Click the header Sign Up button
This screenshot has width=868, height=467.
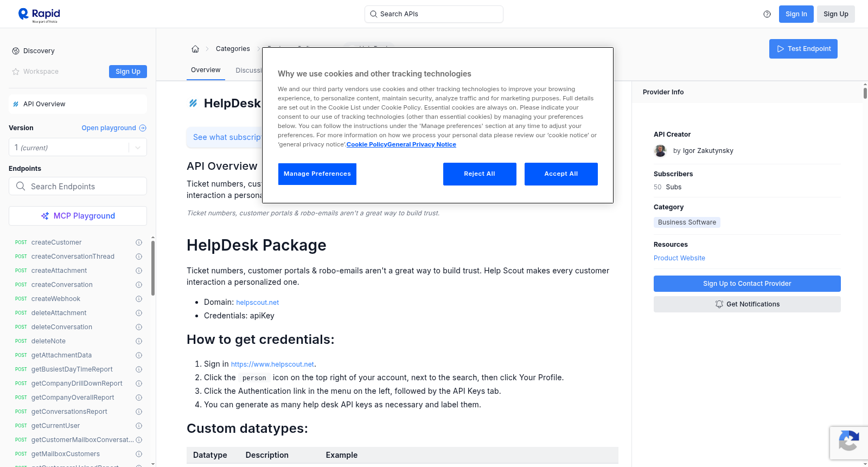(836, 14)
